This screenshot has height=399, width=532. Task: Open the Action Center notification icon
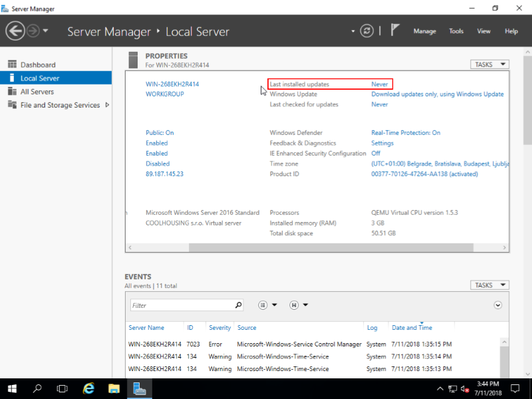(x=515, y=388)
